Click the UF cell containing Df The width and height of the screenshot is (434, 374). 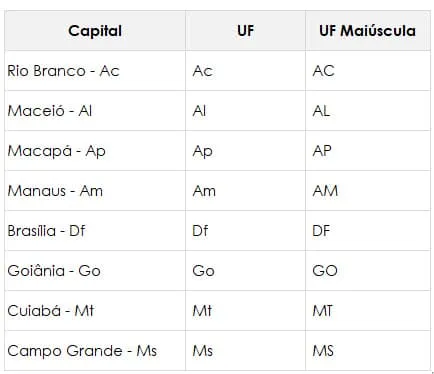pos(245,231)
